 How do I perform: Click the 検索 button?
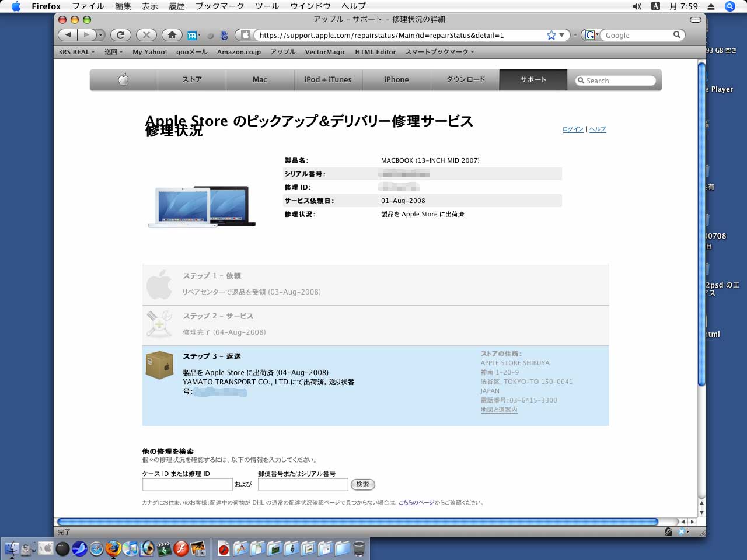362,484
